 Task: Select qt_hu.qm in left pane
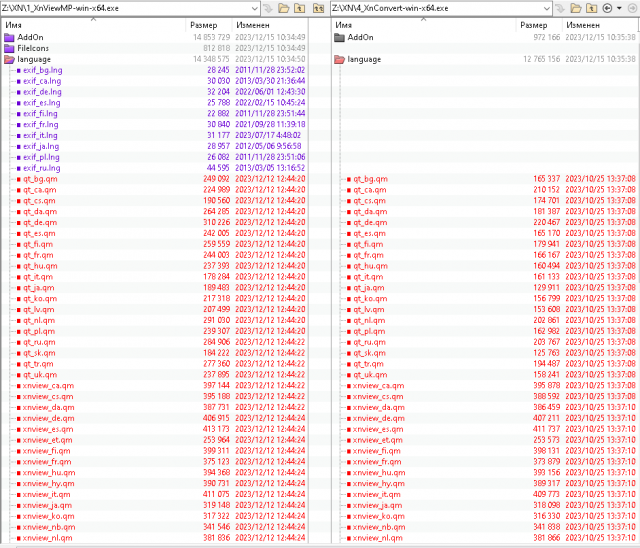pyautogui.click(x=40, y=266)
